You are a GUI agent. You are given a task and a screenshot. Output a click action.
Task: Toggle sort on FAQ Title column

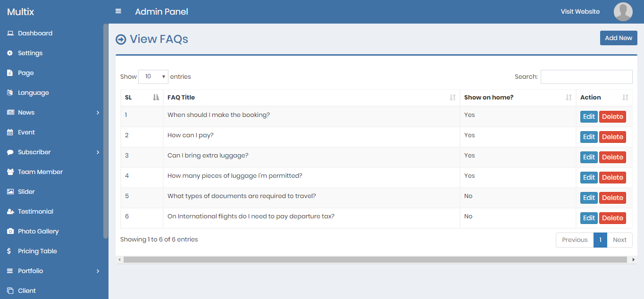point(311,98)
